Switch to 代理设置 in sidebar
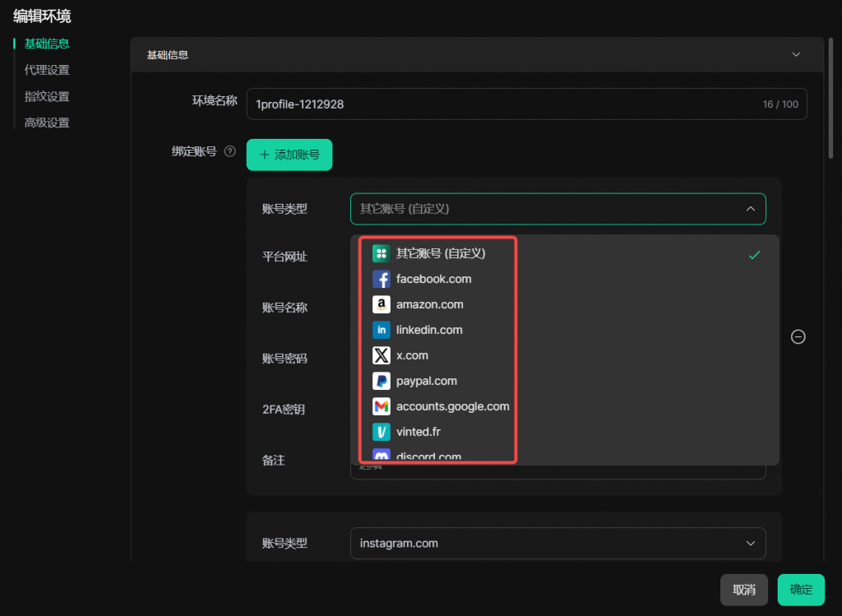 (x=47, y=70)
